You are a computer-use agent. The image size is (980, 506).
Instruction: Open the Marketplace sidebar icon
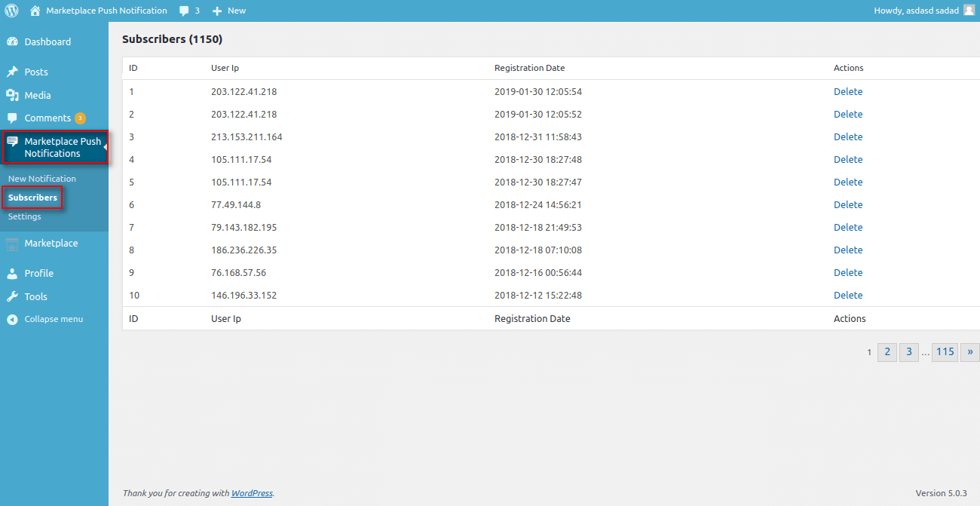click(x=14, y=243)
